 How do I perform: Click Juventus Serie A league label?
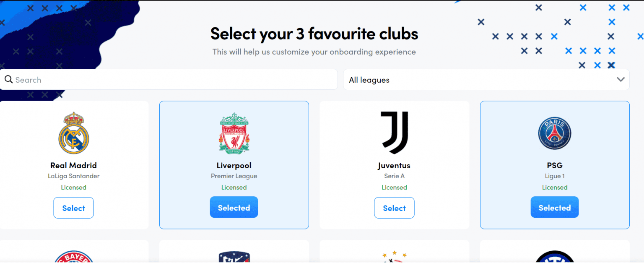[x=394, y=176]
